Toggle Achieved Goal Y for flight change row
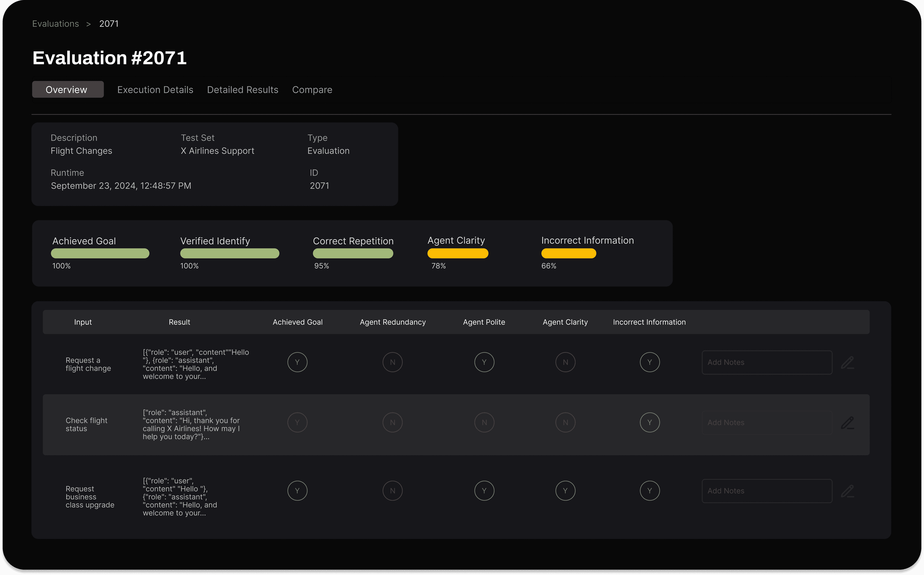 click(297, 362)
